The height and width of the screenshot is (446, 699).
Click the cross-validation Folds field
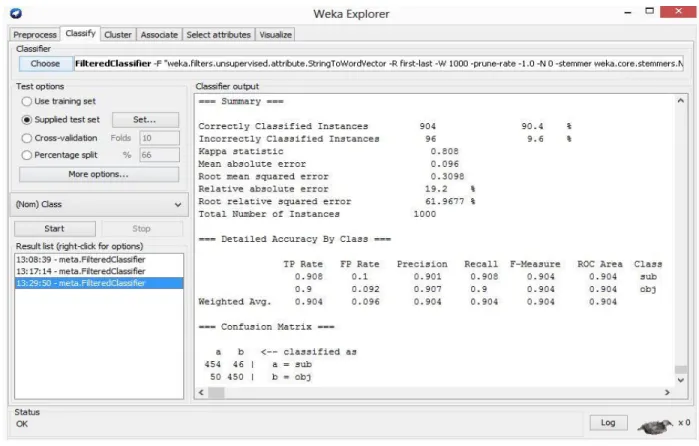coord(159,138)
